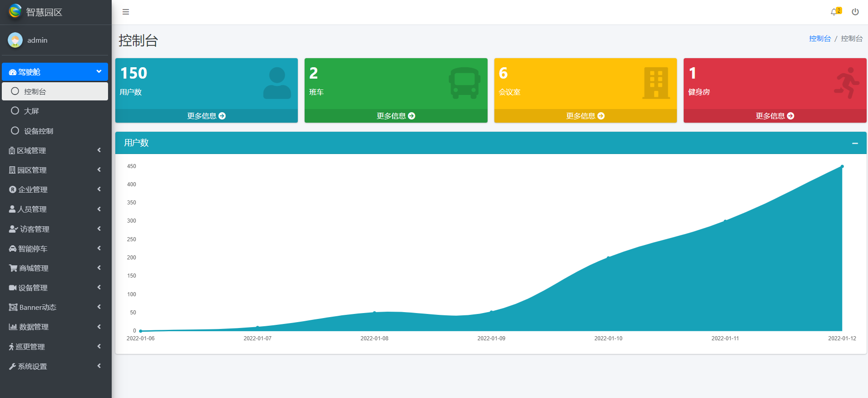The image size is (868, 398).
Task: Click the power logout icon
Action: [855, 12]
